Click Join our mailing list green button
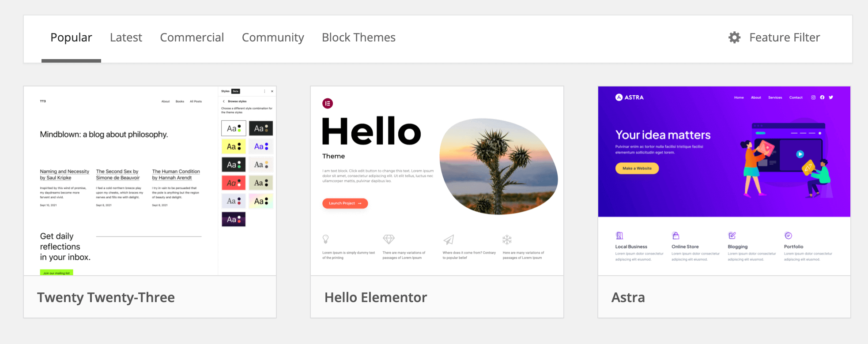Screen dimensions: 868x344 coord(57,273)
